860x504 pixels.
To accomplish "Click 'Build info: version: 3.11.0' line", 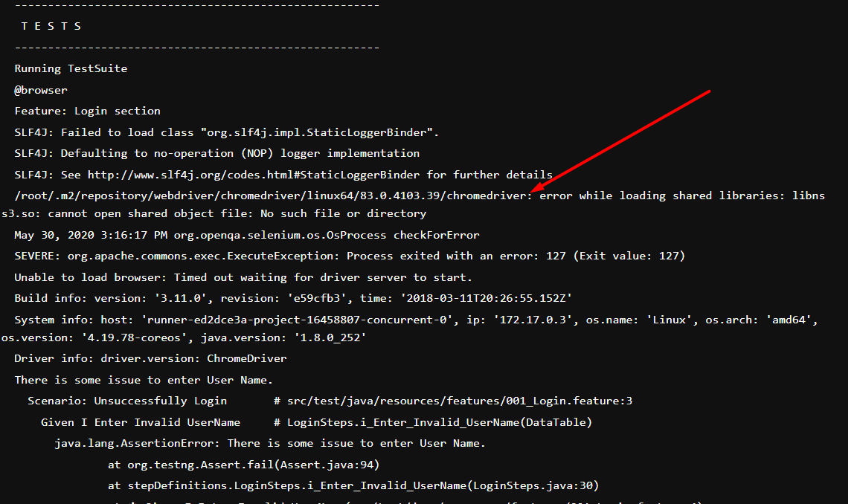I will coord(293,299).
